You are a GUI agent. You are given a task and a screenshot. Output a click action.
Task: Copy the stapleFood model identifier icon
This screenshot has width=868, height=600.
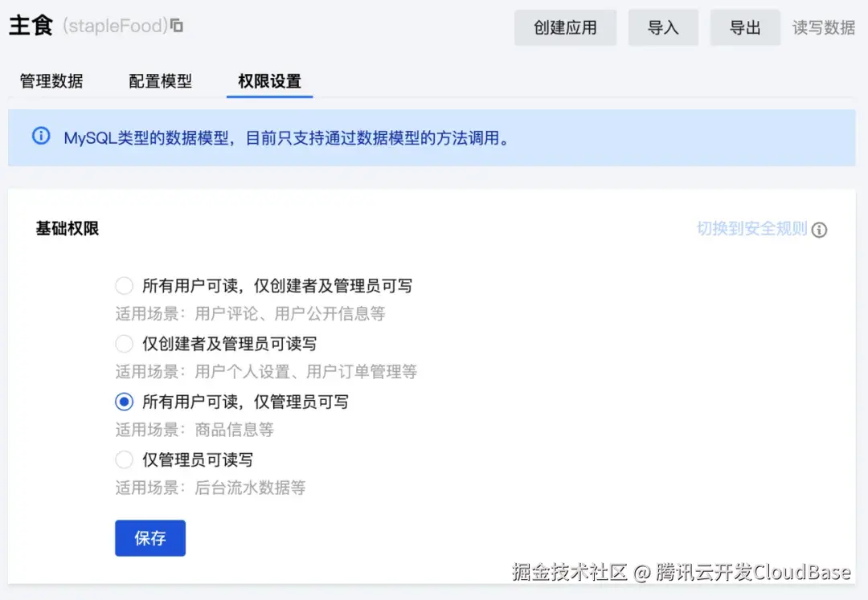pos(175,25)
